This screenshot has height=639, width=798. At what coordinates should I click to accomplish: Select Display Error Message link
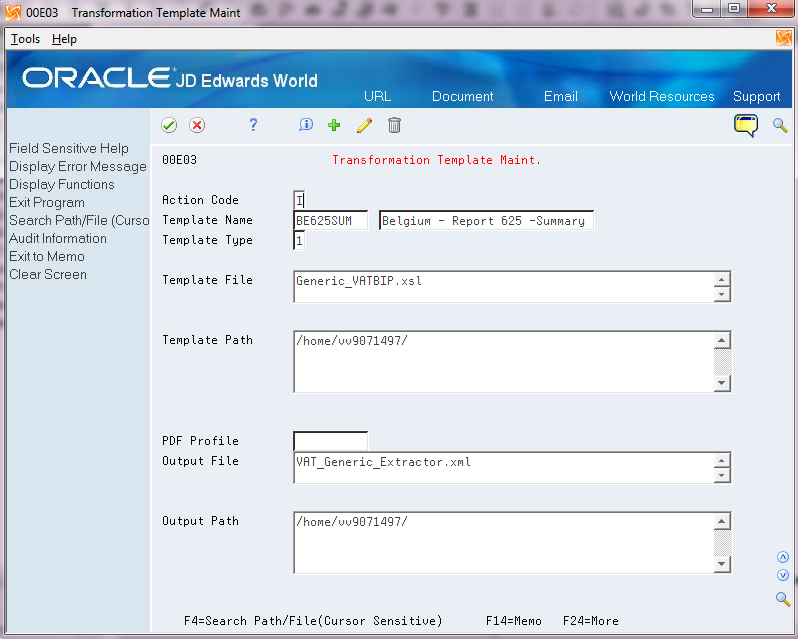(x=78, y=166)
